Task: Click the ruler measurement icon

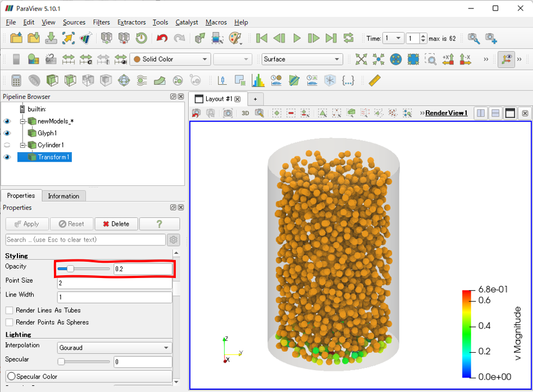Action: (x=374, y=80)
